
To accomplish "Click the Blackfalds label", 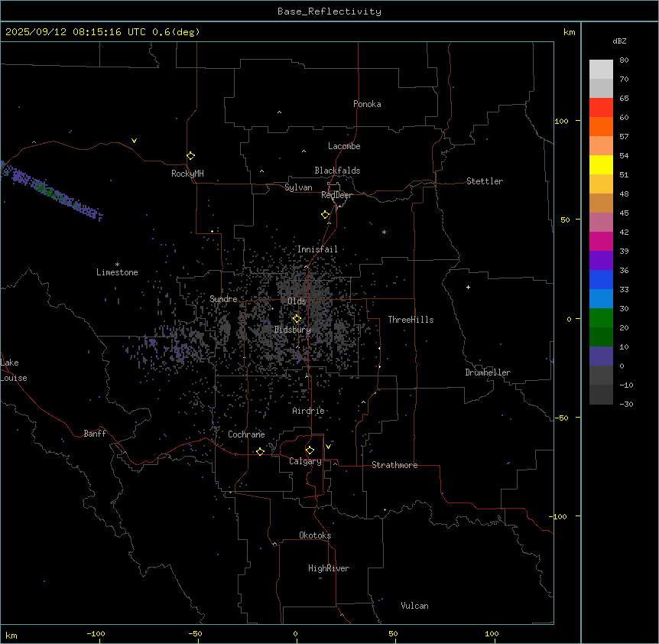I will (x=337, y=171).
